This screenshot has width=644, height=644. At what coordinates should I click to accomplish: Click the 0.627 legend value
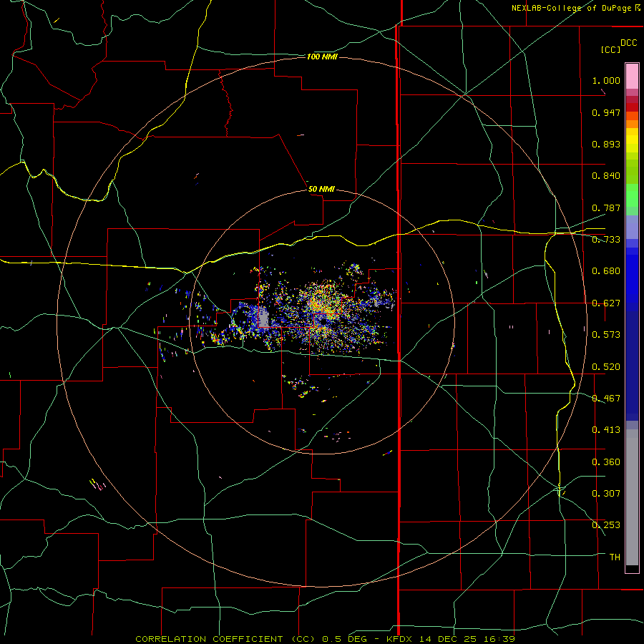click(606, 303)
